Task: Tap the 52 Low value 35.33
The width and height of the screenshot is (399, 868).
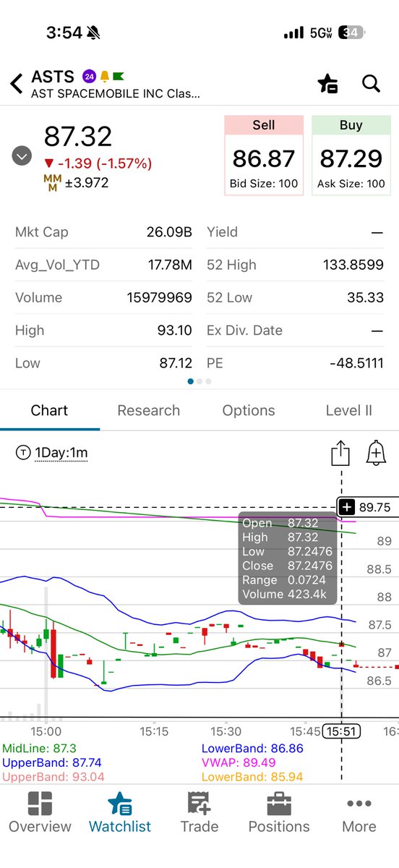Action: coord(366,297)
